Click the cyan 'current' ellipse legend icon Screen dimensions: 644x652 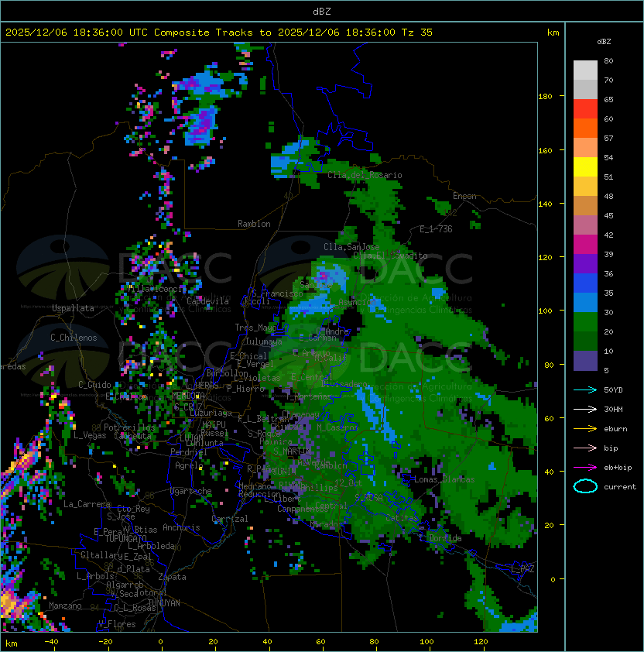(585, 486)
